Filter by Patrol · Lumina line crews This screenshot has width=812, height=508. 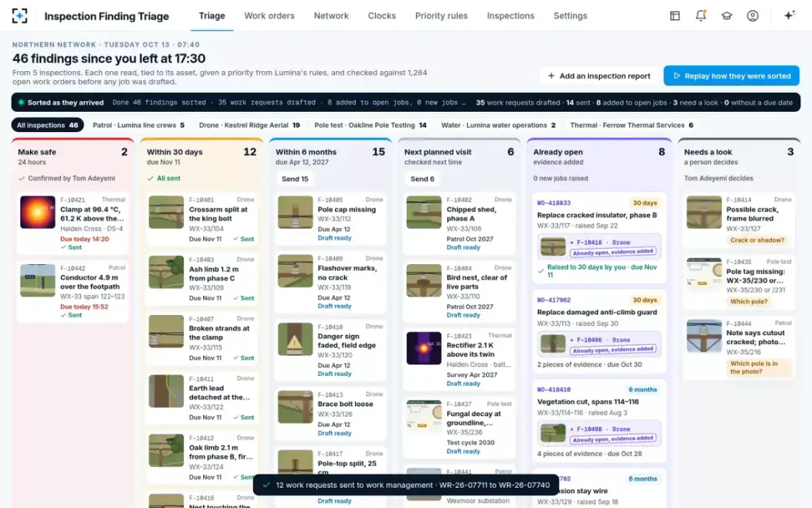click(139, 125)
